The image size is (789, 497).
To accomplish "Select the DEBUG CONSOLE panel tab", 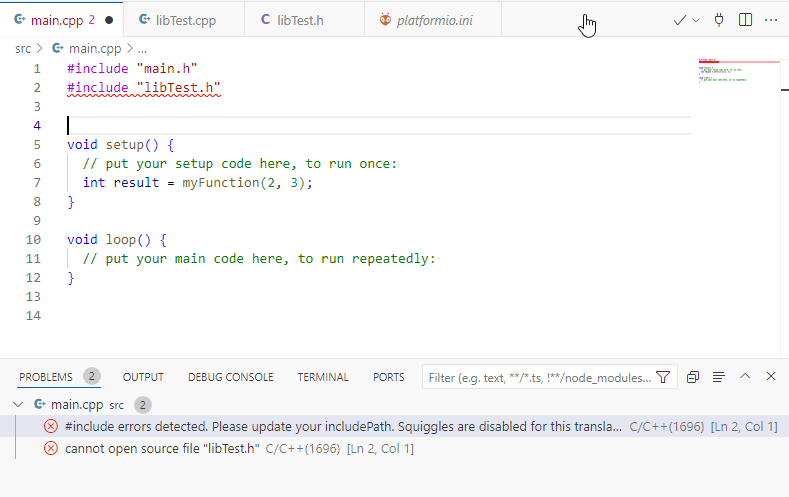I will 230,377.
